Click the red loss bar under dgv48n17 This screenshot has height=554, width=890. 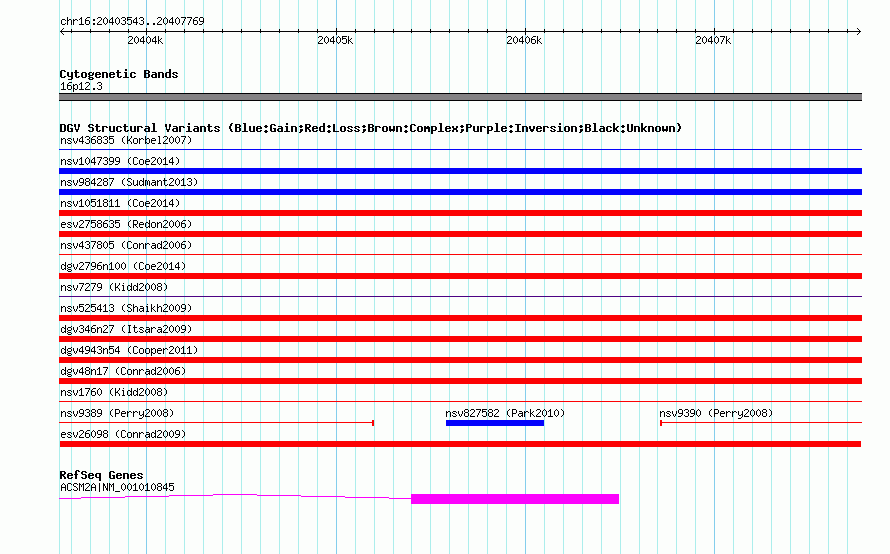(460, 381)
